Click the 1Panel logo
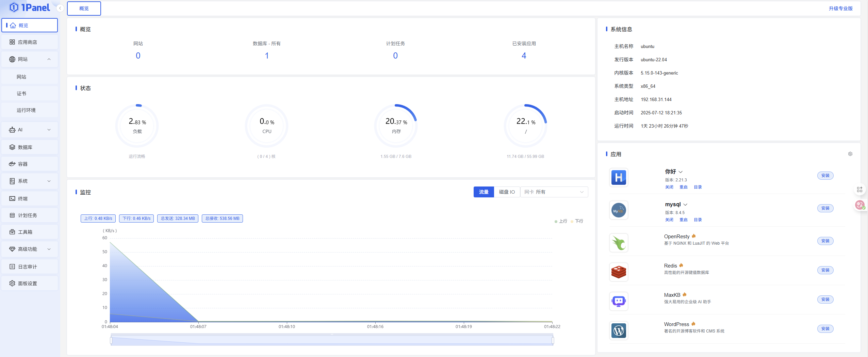This screenshot has height=357, width=868. tap(30, 7)
